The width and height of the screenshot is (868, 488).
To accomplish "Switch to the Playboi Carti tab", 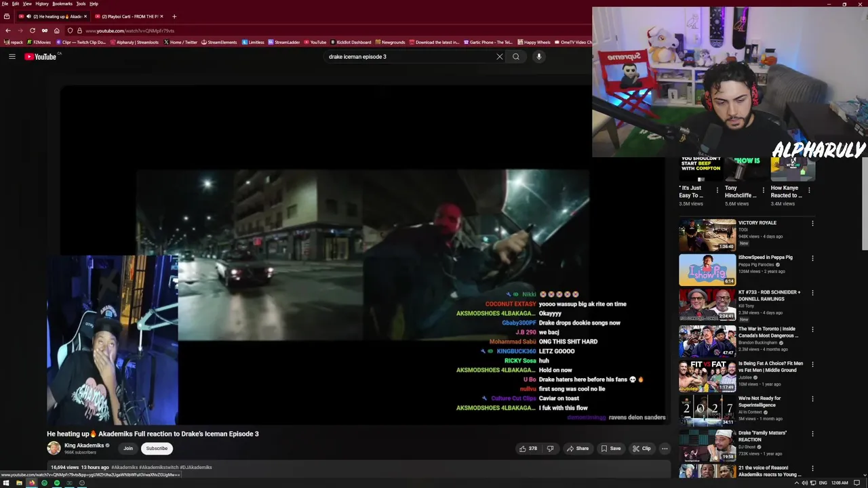I will pyautogui.click(x=129, y=16).
